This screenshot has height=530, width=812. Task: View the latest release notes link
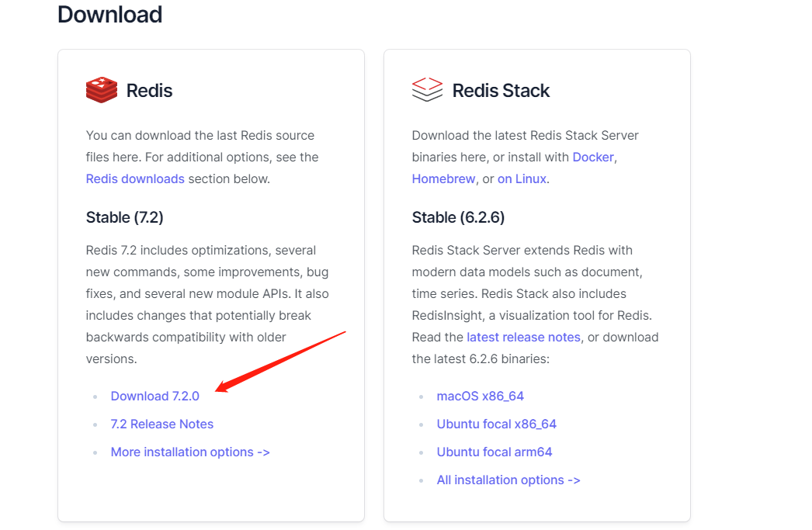(523, 337)
